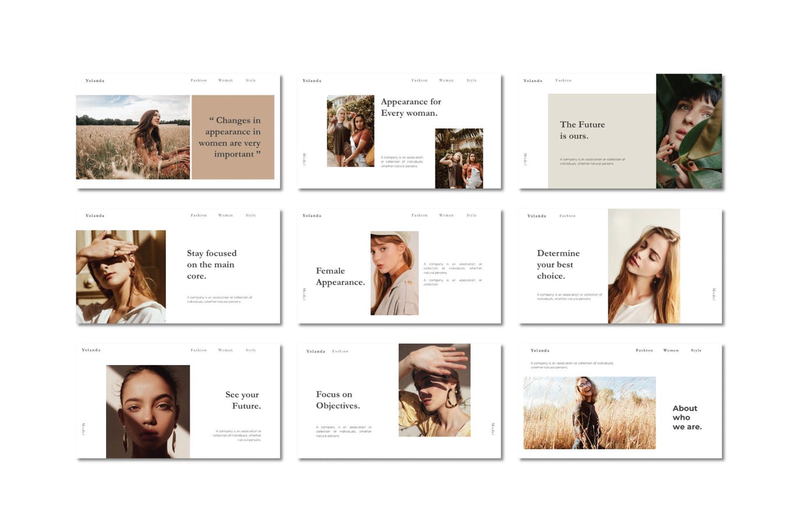Select the green leaf portrait photo

(x=688, y=131)
